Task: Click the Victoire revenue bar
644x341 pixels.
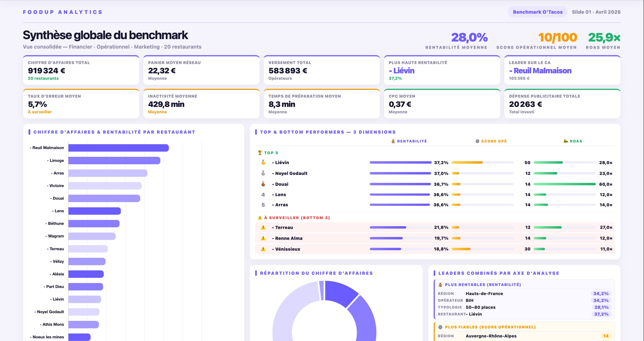Action: coord(105,186)
